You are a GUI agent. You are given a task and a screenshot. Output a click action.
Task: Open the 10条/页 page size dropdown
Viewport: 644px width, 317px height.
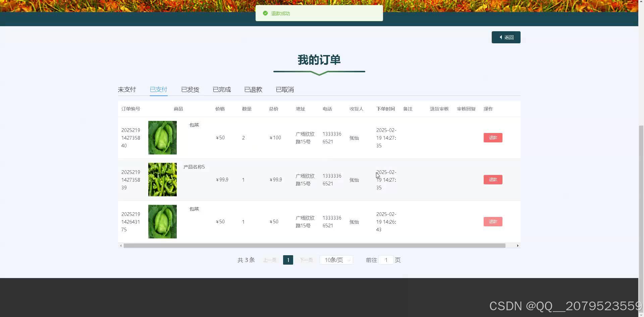click(x=335, y=260)
